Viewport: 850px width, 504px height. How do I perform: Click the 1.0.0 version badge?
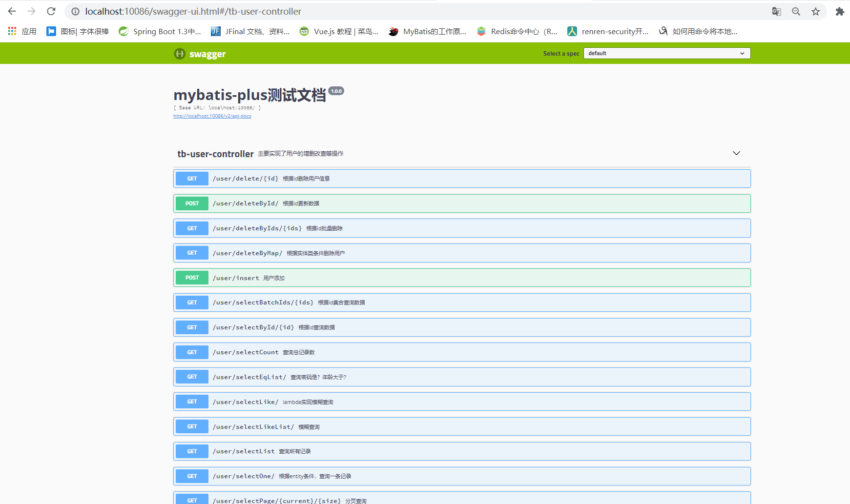click(336, 91)
